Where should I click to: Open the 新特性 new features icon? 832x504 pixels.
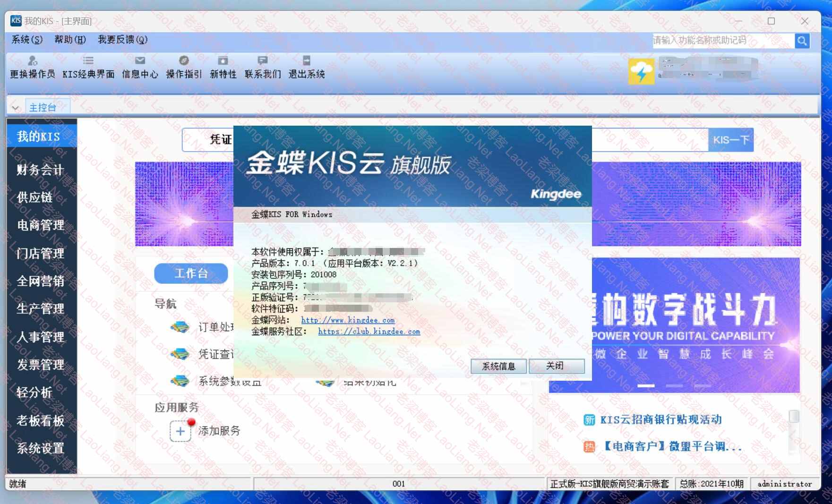[x=223, y=61]
